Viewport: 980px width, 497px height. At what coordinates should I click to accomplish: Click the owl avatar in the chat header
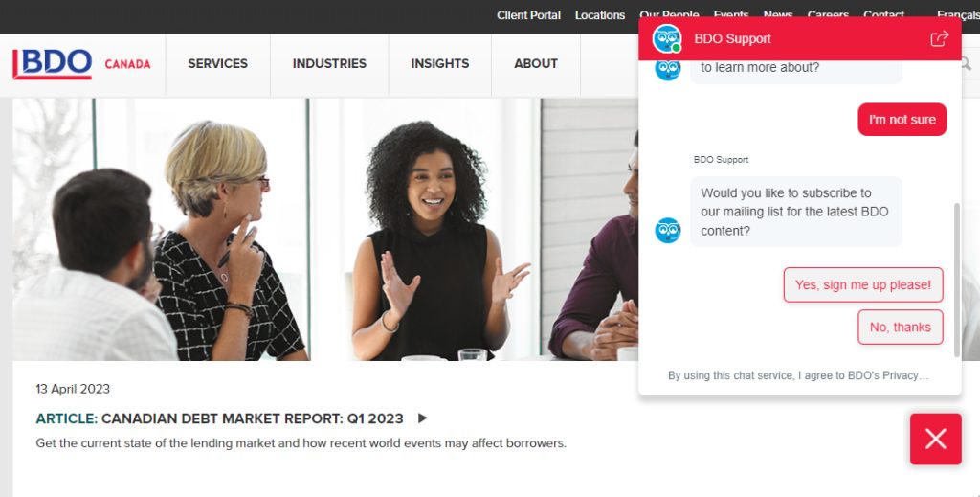click(667, 38)
